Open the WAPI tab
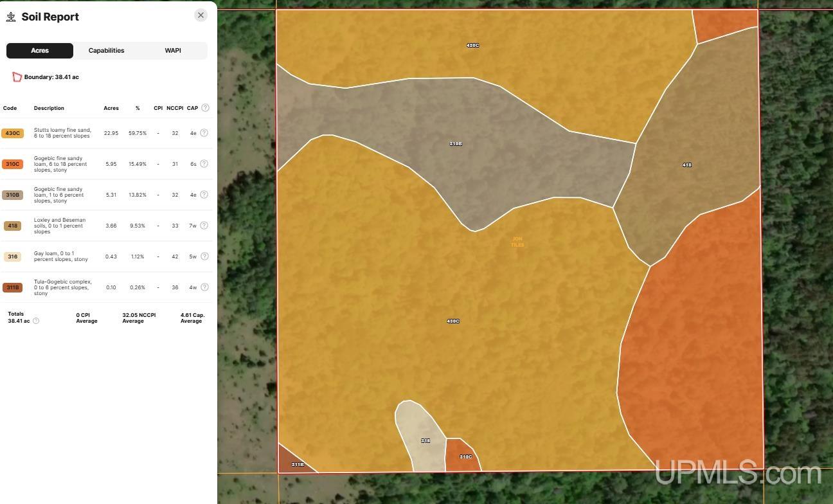Screen dimensions: 833x504 click(x=173, y=51)
